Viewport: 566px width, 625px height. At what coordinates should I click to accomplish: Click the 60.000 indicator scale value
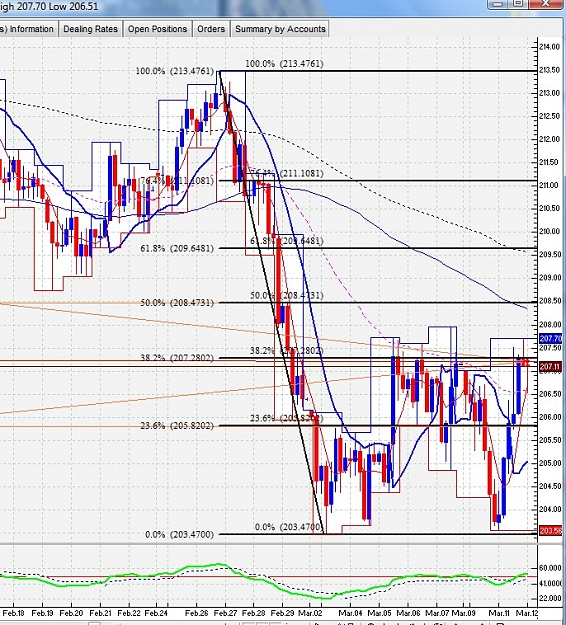[550, 568]
